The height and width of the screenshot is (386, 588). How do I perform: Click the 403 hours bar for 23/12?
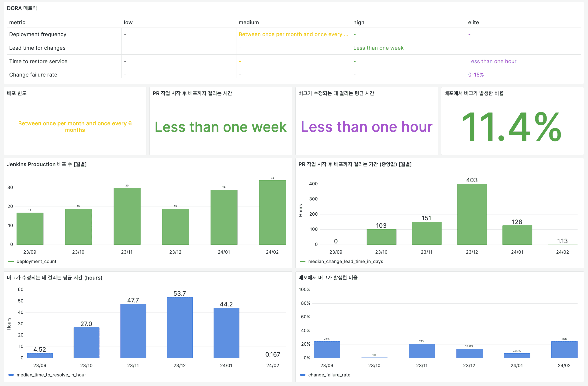pos(472,214)
